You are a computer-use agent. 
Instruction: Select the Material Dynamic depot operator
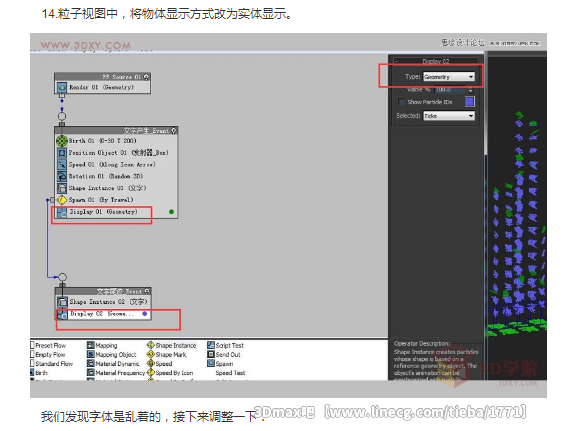113,363
